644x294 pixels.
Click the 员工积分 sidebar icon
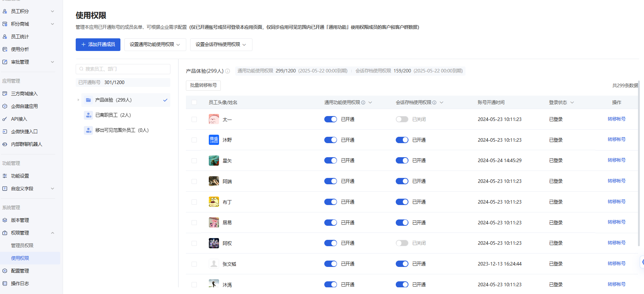[5, 11]
